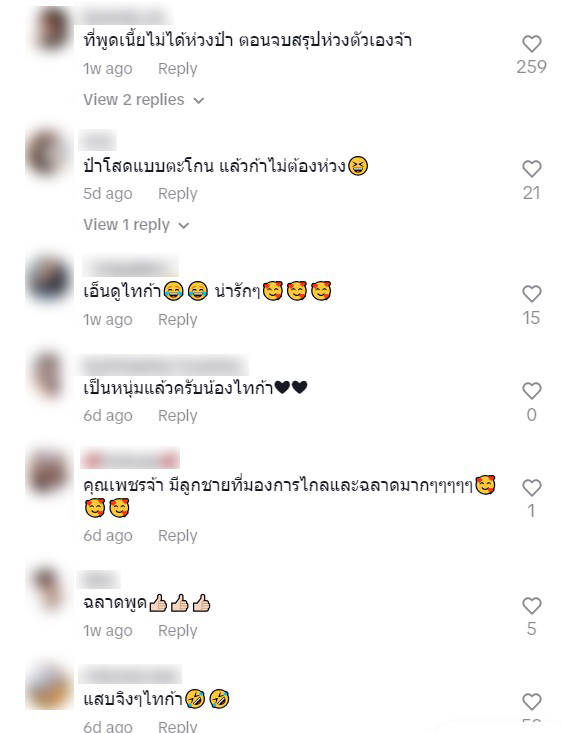Reply to the เป็นหนุ่มแล้วครับ comment
Screen dimensions: 562x733
(x=178, y=416)
